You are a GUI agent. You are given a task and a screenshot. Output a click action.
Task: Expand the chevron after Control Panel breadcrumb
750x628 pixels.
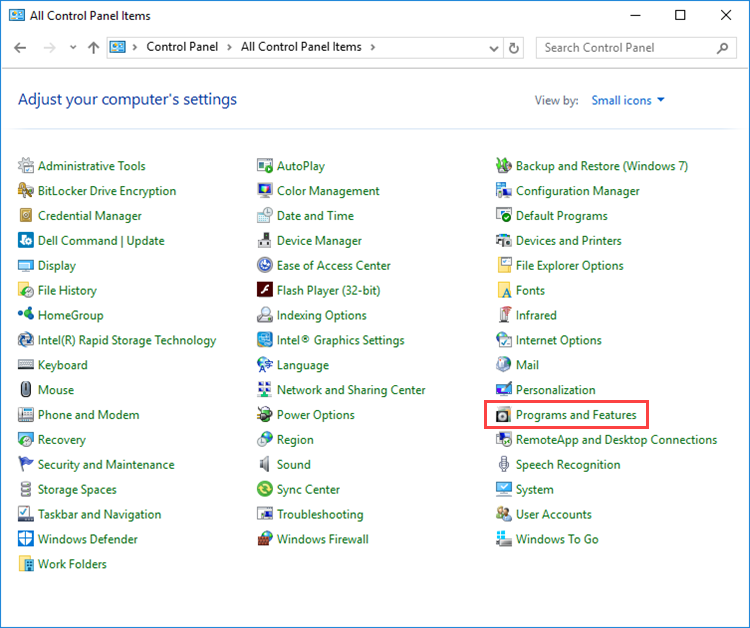click(x=230, y=47)
